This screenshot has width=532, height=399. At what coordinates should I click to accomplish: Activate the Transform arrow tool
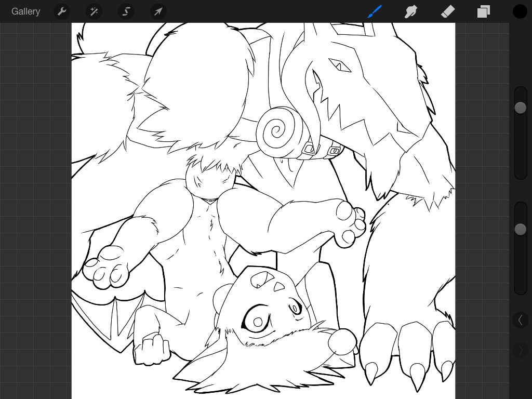158,11
